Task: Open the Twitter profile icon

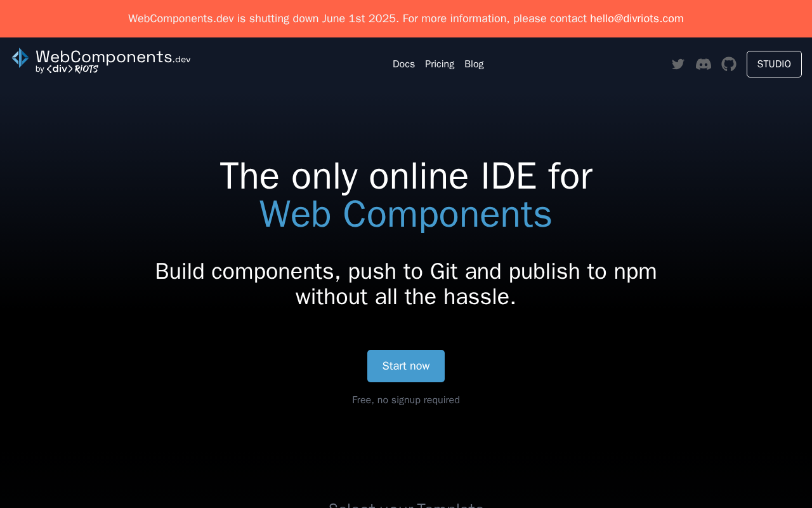Action: click(x=678, y=64)
